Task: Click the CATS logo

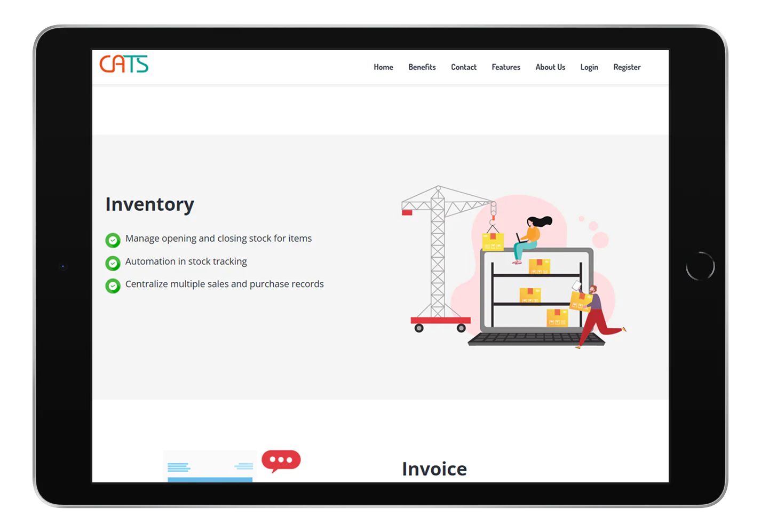Action: coord(124,64)
